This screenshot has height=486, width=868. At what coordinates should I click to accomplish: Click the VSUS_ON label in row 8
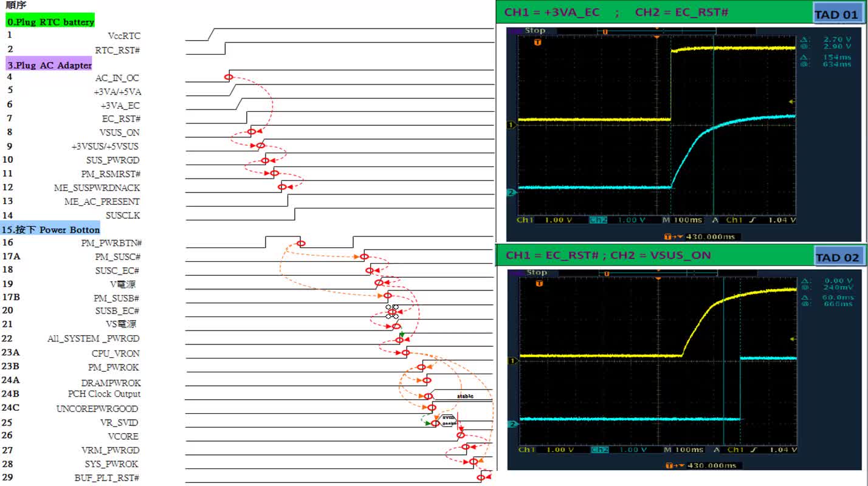(x=119, y=132)
